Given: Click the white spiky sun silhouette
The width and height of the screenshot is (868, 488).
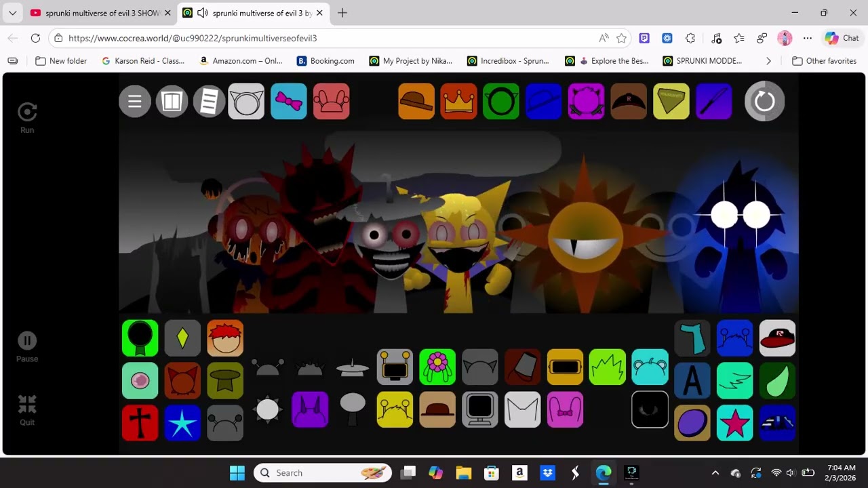Looking at the screenshot, I should 268,409.
